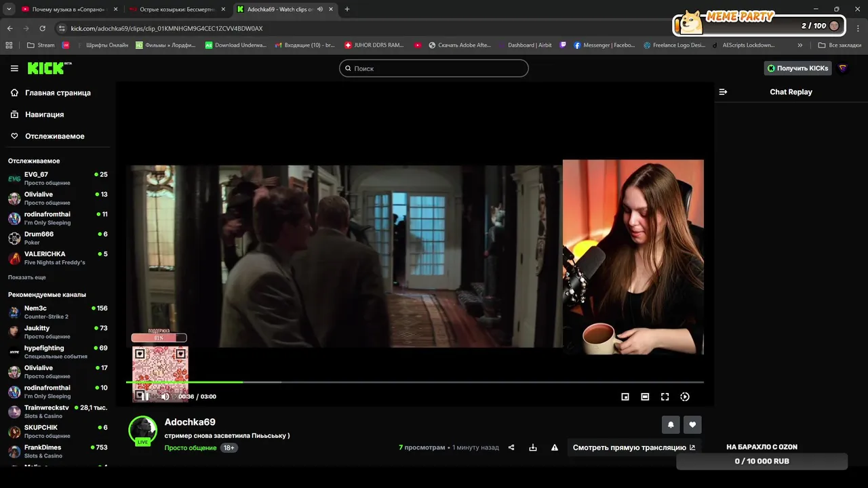Open Скачать Adobe Afte... bookmark

(459, 45)
